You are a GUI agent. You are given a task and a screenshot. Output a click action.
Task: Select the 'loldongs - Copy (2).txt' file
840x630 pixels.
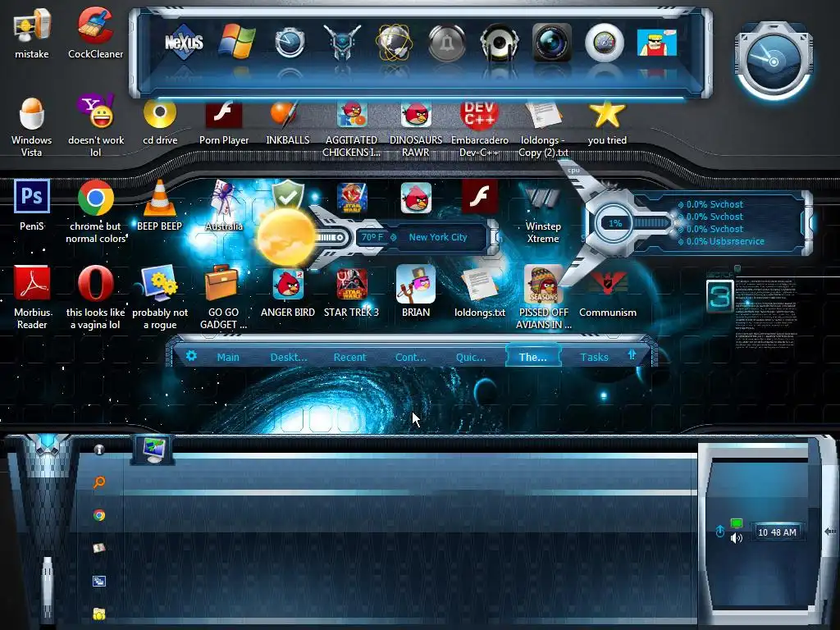(543, 128)
